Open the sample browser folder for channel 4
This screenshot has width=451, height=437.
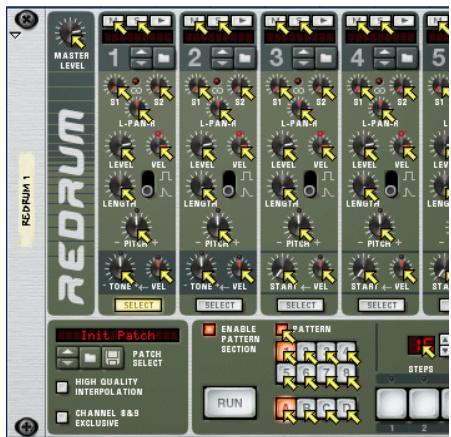coord(407,58)
